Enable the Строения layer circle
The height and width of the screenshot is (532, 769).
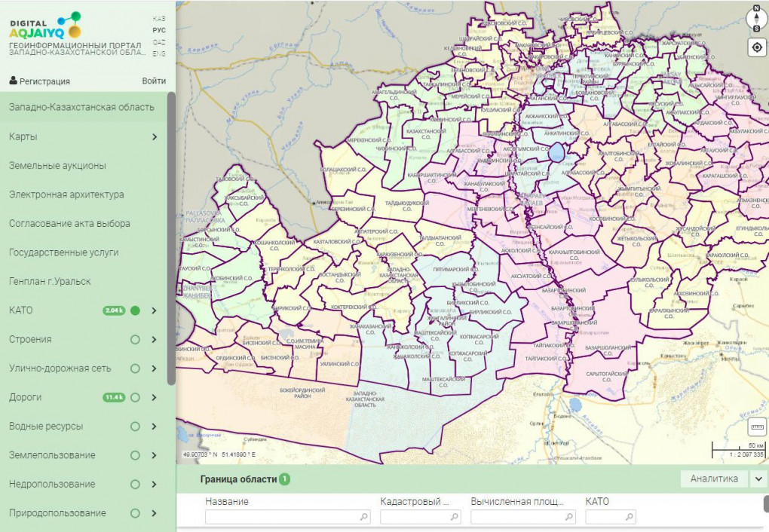(x=135, y=339)
